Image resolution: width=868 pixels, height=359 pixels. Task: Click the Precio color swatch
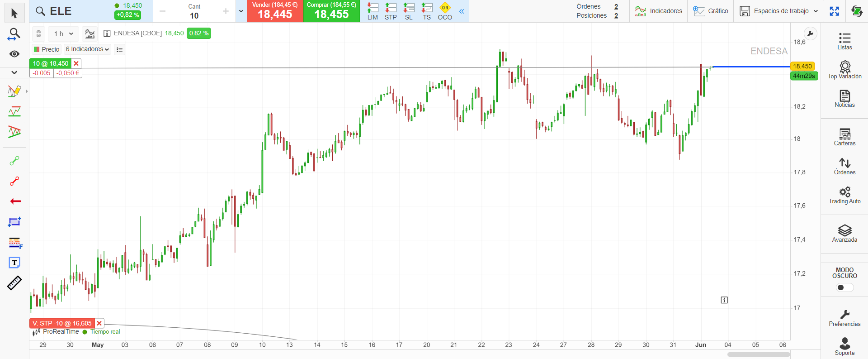pos(37,49)
